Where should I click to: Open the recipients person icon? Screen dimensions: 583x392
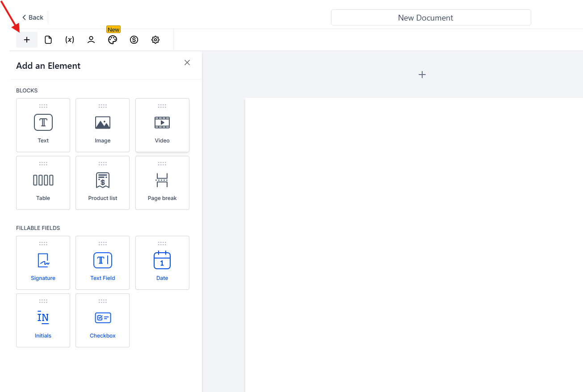click(91, 40)
